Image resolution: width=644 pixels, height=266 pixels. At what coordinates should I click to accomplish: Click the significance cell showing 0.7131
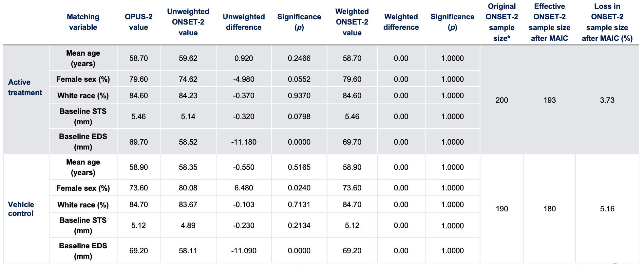coord(299,204)
